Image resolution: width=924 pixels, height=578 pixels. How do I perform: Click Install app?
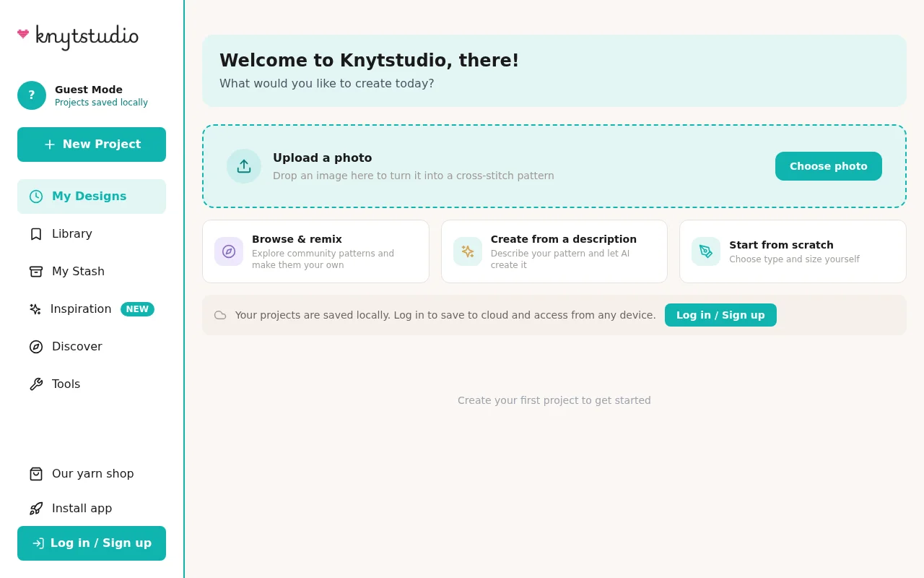[92, 509]
